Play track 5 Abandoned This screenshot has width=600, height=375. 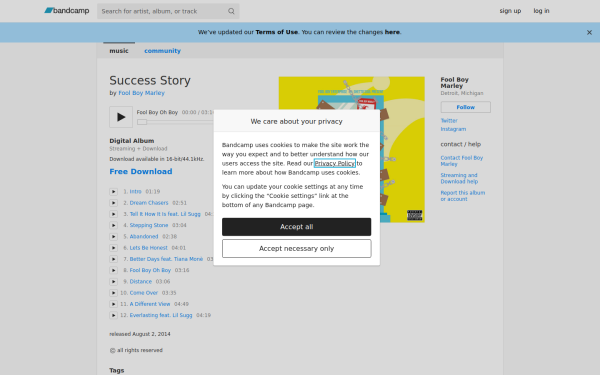click(113, 236)
